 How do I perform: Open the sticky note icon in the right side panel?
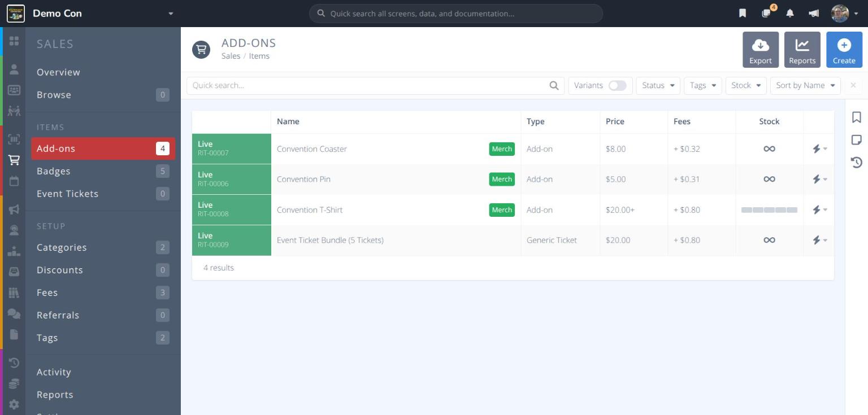(857, 139)
